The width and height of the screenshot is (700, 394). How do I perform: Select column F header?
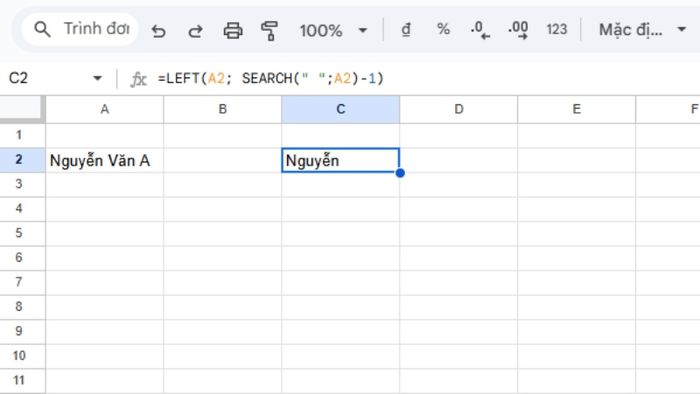[x=668, y=109]
